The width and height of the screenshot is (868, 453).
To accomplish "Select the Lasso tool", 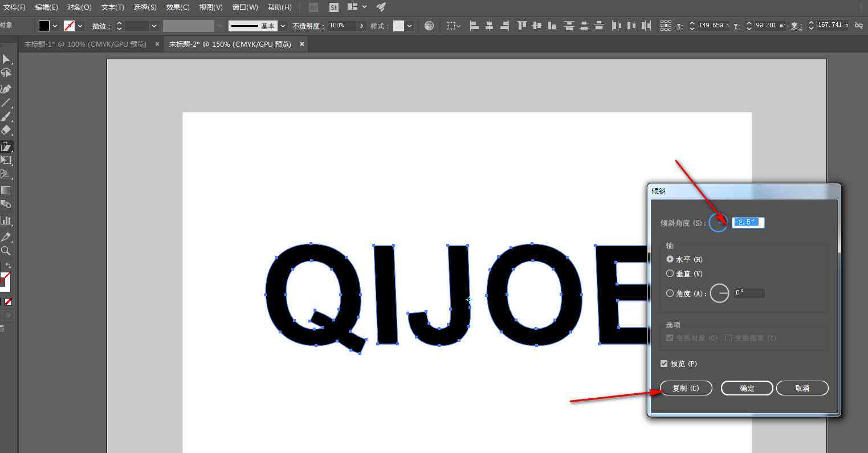I will tap(6, 74).
